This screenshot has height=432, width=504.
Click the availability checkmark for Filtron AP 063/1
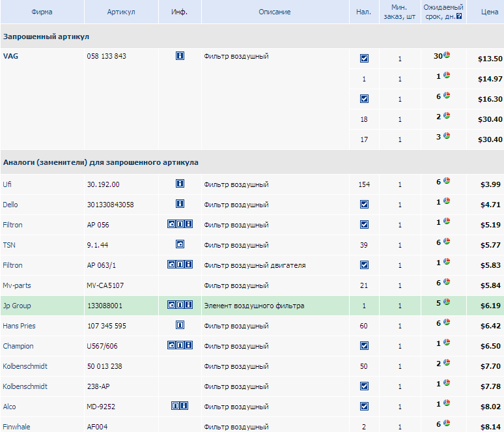tap(364, 265)
